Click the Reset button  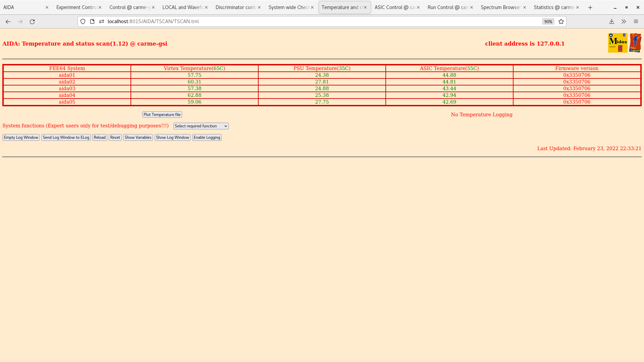tap(115, 137)
